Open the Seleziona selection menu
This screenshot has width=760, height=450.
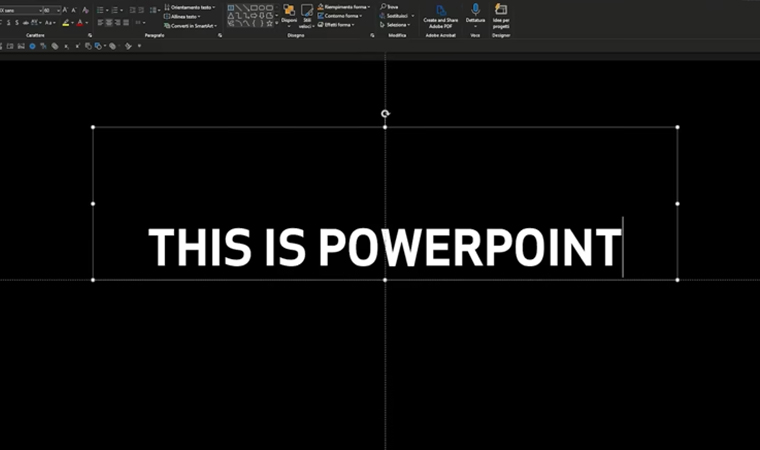click(x=395, y=24)
